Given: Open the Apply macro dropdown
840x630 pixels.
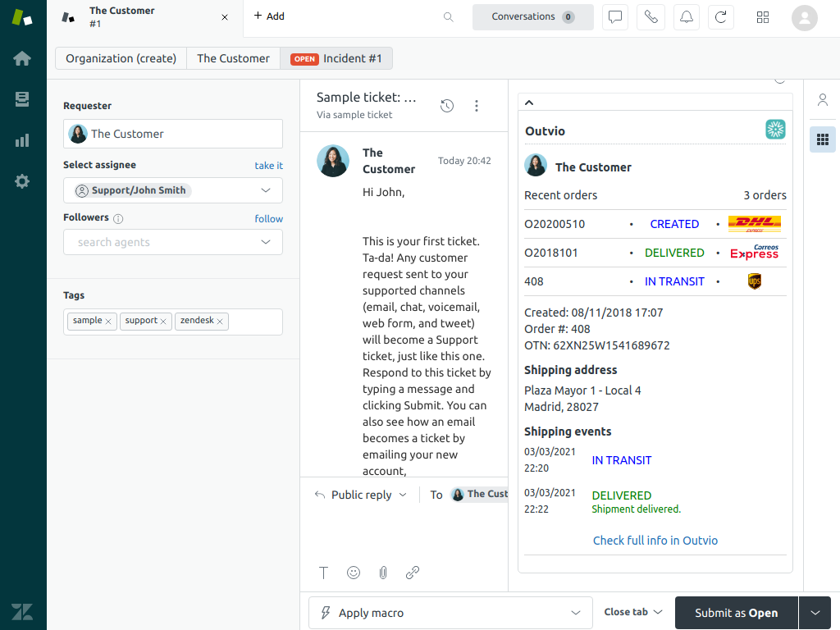Looking at the screenshot, I should (450, 613).
